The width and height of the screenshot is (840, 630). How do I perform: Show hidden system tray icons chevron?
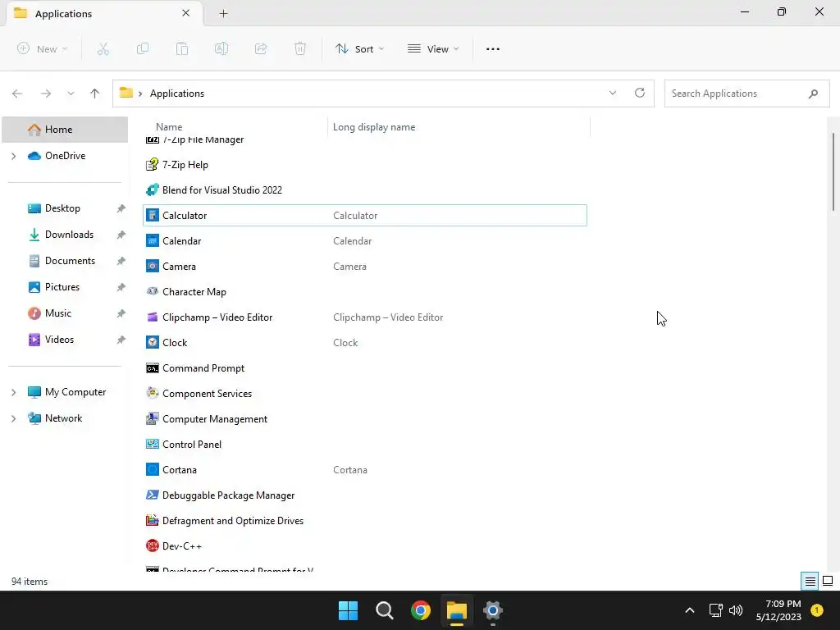[690, 610]
